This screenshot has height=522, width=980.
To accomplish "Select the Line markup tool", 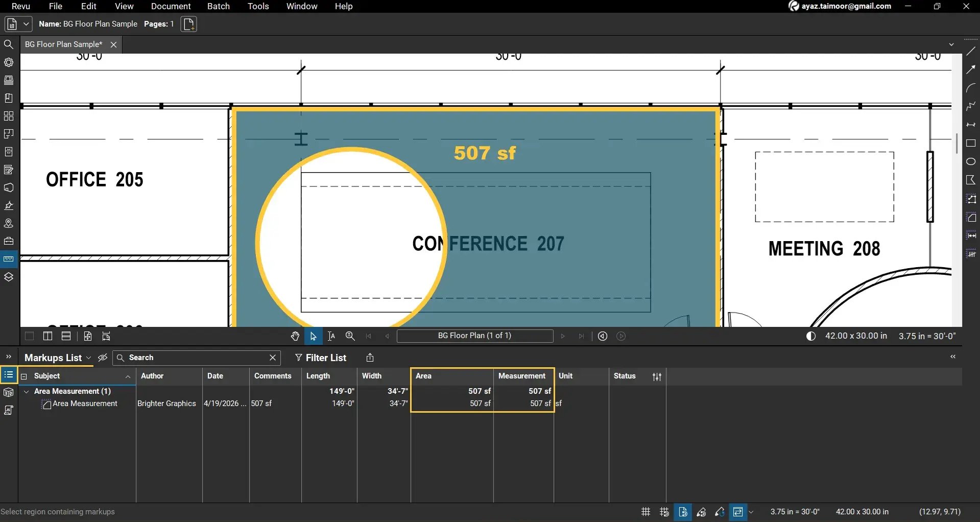I will click(971, 51).
